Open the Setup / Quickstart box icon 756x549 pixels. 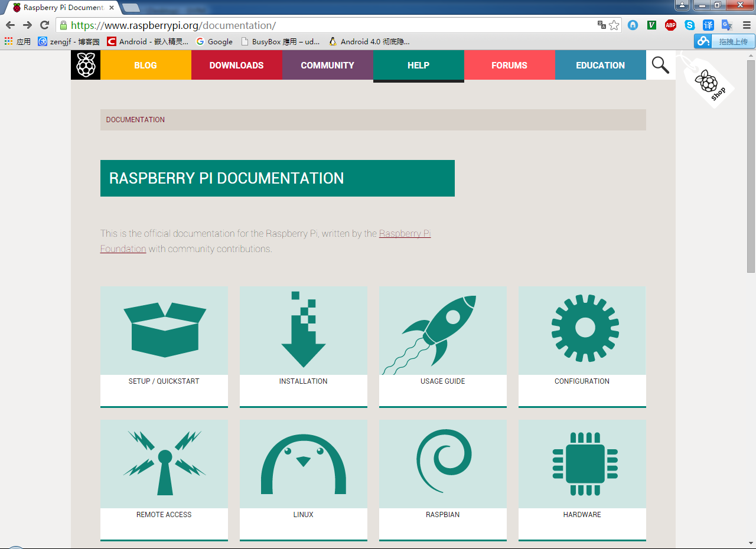point(164,331)
